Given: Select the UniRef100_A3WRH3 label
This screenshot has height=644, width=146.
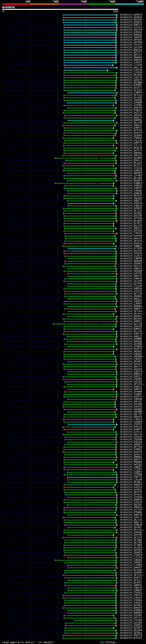Looking at the screenshot, I should [131, 183].
